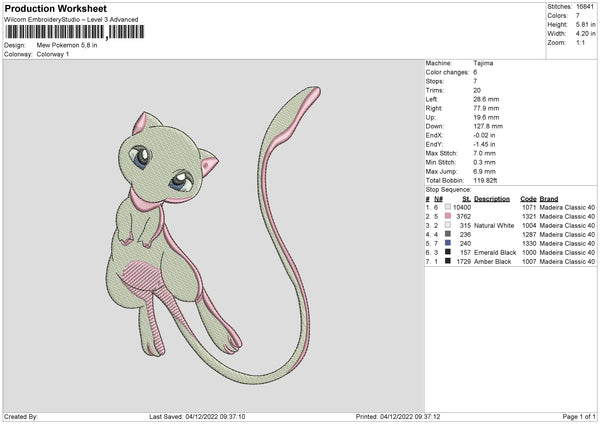Viewport: 600px width, 424px height.
Task: Click the Min Stitch value 0.3 mm
Action: [x=484, y=163]
